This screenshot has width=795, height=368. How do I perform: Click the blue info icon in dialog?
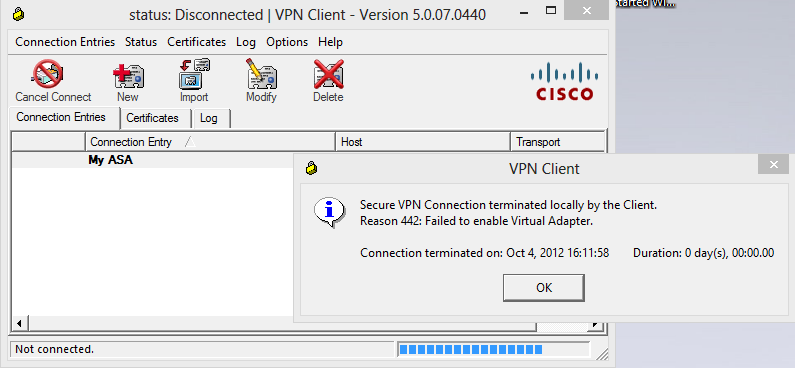[330, 211]
